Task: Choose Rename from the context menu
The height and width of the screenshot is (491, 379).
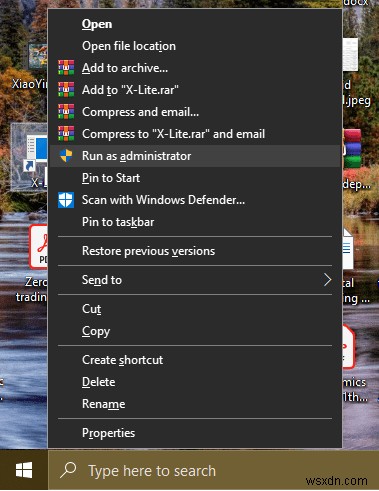Action: pos(195,404)
